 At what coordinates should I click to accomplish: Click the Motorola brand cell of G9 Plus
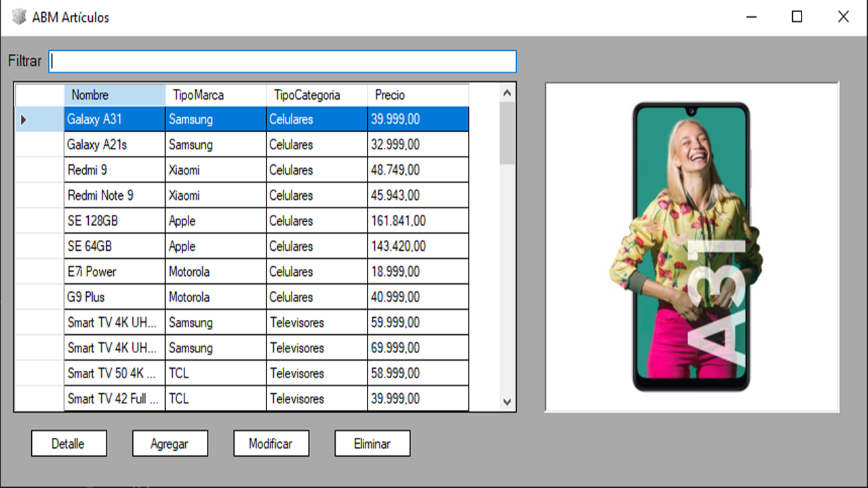(216, 297)
